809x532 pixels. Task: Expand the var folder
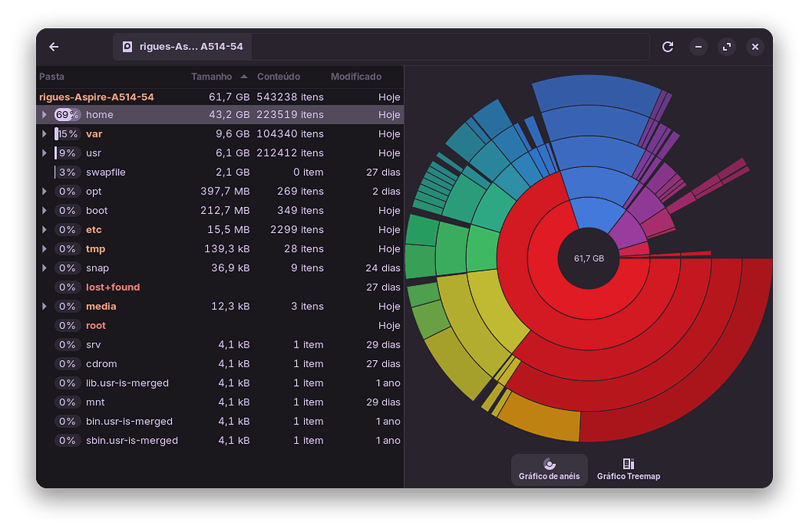click(45, 134)
